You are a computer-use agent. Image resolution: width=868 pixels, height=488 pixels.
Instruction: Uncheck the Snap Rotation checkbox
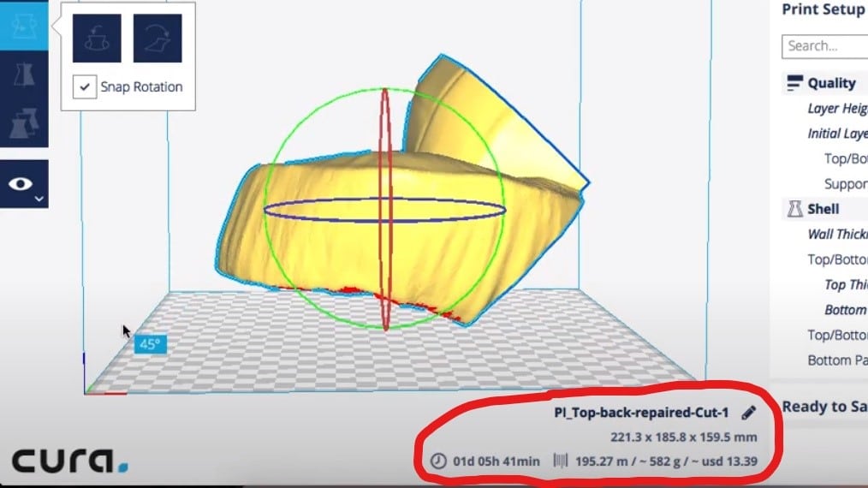click(x=85, y=87)
